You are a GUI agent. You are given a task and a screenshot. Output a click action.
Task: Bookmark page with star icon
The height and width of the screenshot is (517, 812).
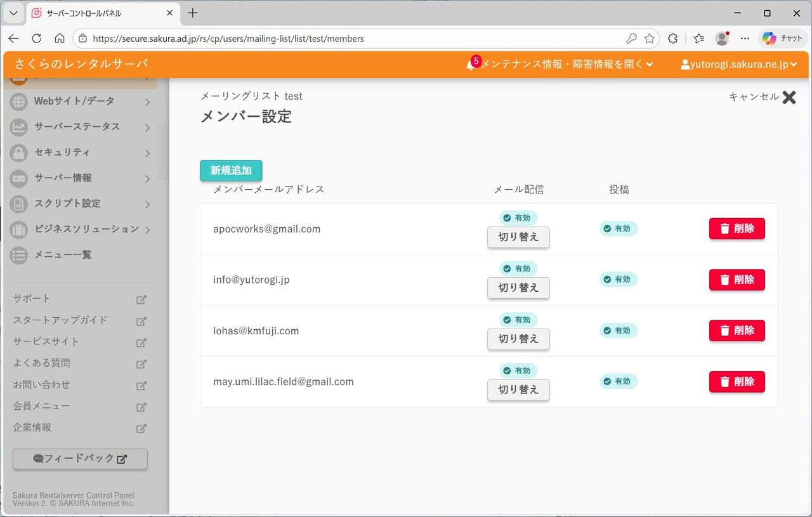tap(649, 38)
